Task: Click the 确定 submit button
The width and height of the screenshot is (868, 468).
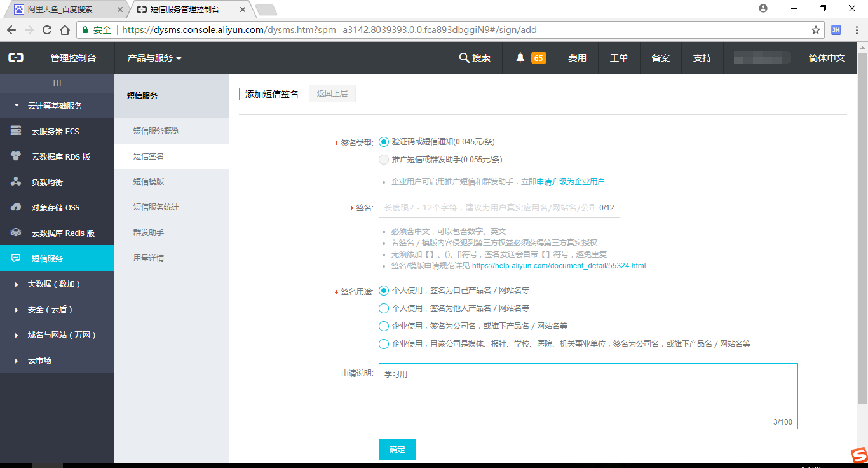Action: pos(397,449)
